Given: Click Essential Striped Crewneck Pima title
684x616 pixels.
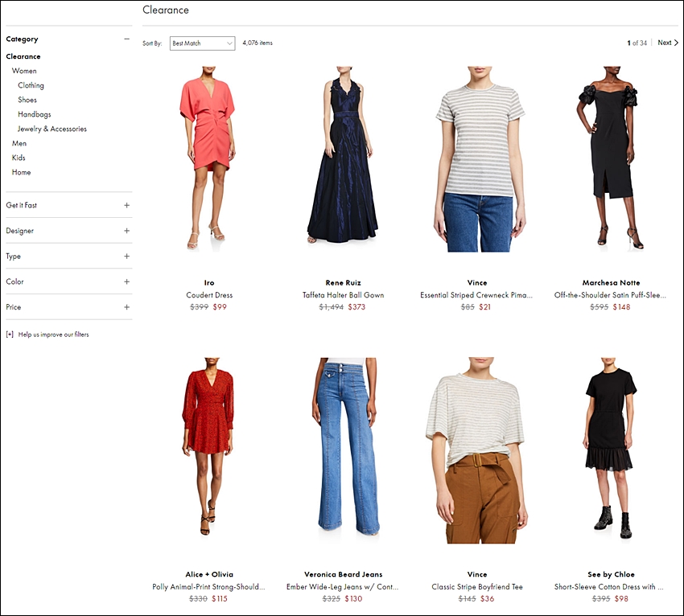Looking at the screenshot, I should pyautogui.click(x=476, y=295).
